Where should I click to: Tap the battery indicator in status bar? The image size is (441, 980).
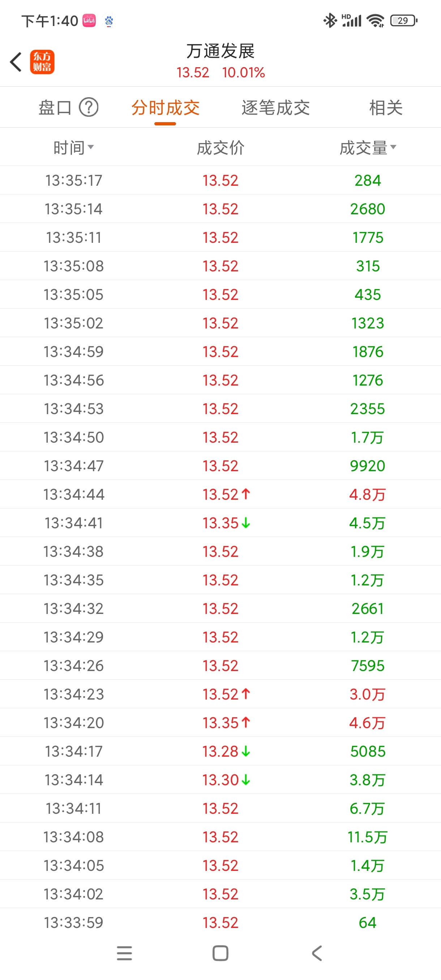click(x=404, y=21)
